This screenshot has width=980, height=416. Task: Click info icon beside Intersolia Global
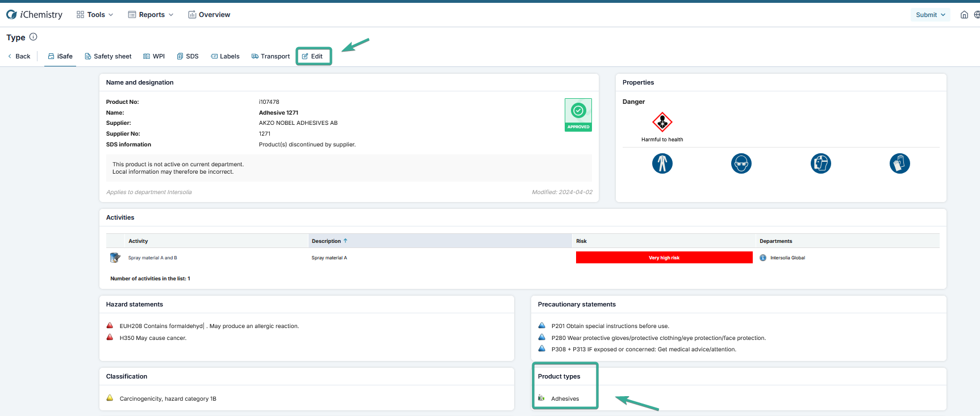pyautogui.click(x=763, y=258)
